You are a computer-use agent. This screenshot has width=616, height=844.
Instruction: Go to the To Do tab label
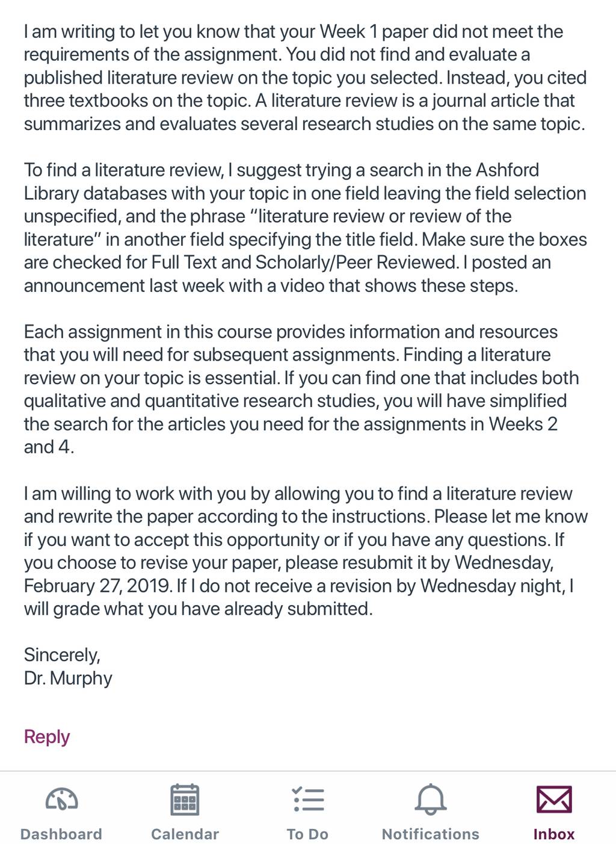[308, 834]
